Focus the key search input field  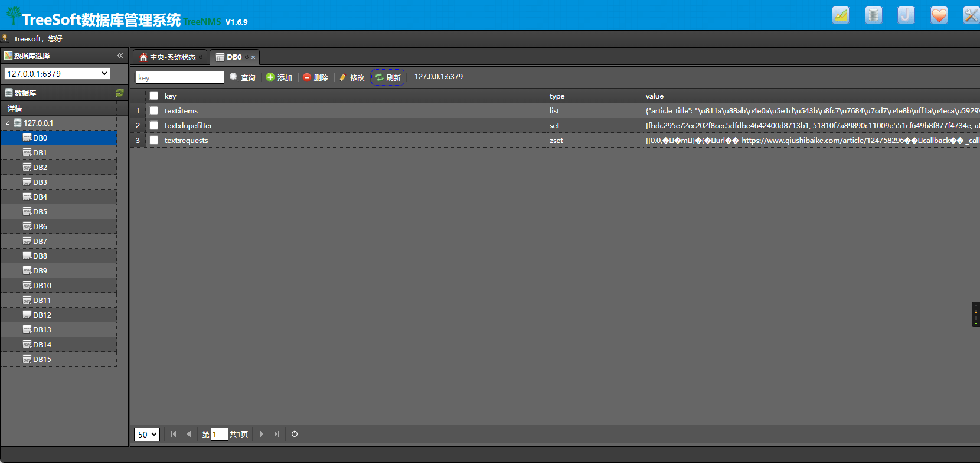click(180, 77)
